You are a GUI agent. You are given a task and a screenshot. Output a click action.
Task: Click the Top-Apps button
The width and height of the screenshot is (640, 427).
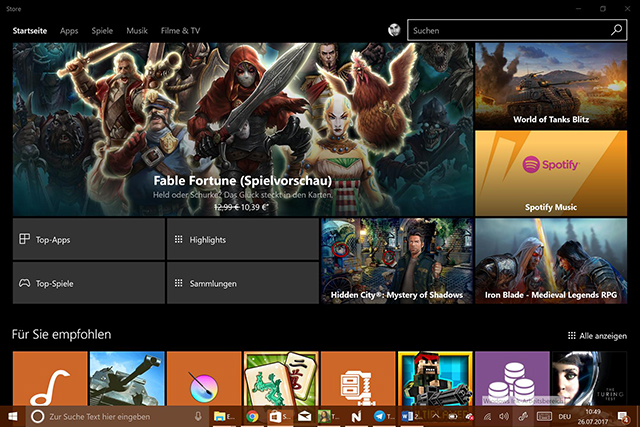(88, 240)
